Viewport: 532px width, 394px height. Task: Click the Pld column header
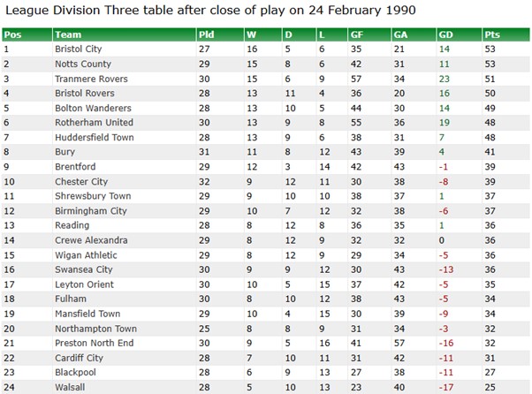[x=220, y=34]
